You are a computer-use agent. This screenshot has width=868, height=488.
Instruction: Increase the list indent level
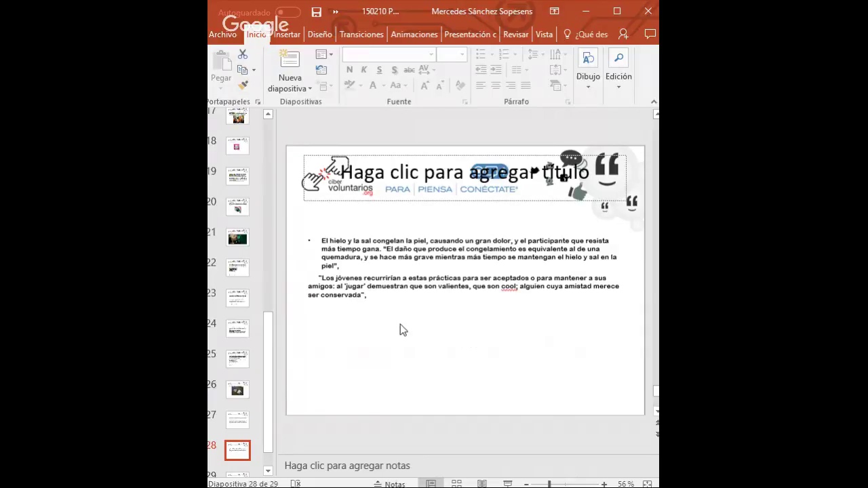point(496,70)
